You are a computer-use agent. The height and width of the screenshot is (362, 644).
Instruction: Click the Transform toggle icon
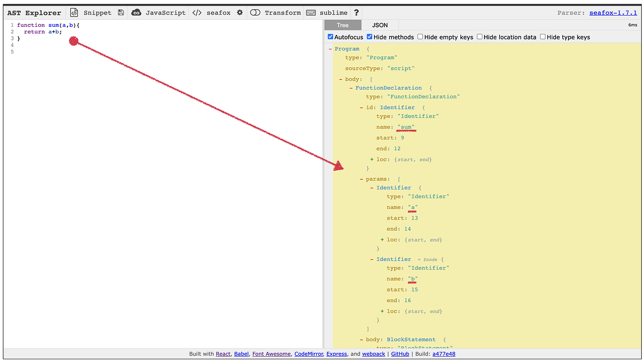pyautogui.click(x=255, y=12)
